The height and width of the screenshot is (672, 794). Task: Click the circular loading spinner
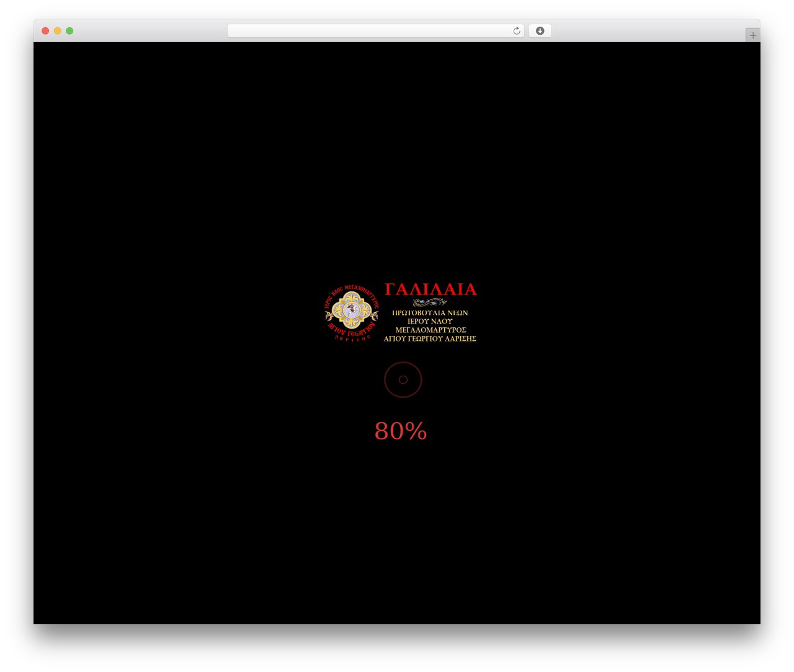click(x=403, y=379)
